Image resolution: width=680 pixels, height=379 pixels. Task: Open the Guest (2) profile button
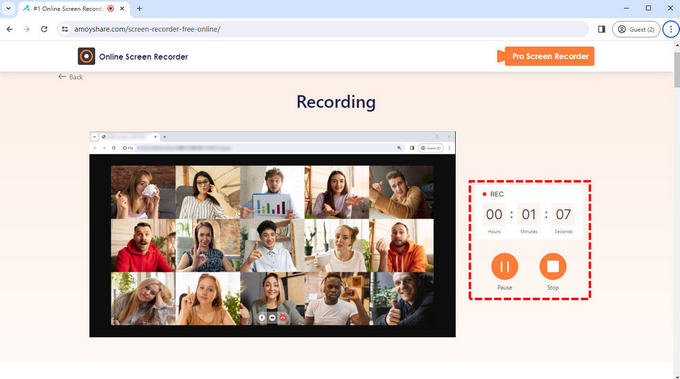636,29
